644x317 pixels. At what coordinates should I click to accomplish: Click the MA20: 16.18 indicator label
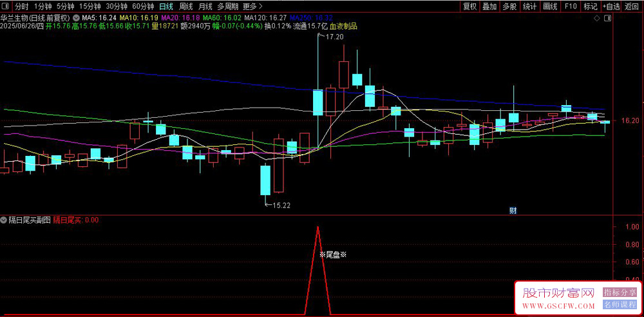click(x=181, y=18)
